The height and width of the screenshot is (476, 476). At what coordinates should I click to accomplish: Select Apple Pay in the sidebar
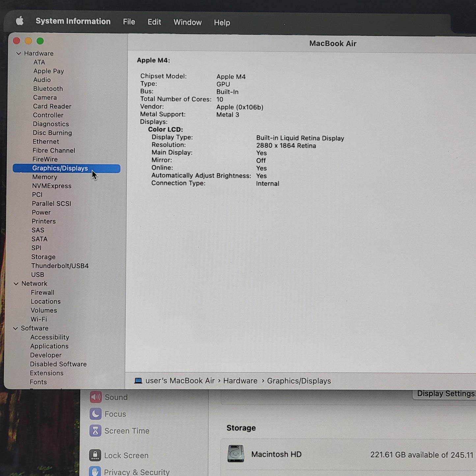(x=48, y=71)
